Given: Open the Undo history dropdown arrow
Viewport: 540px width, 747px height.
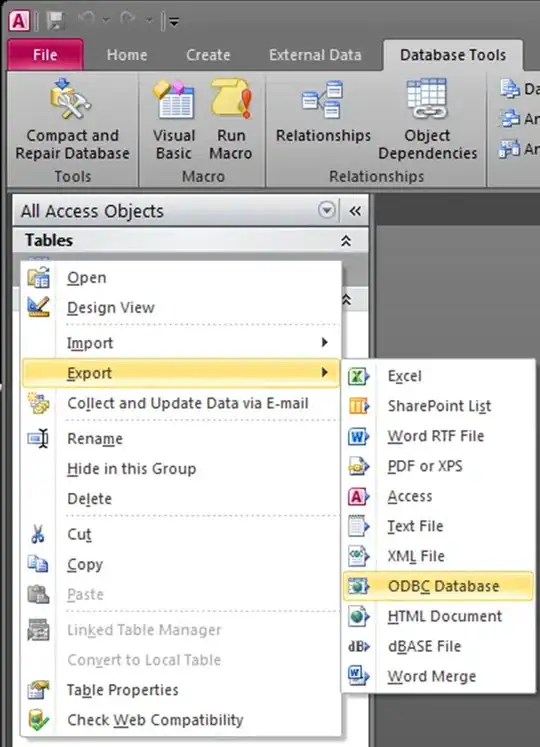Looking at the screenshot, I should (x=106, y=20).
